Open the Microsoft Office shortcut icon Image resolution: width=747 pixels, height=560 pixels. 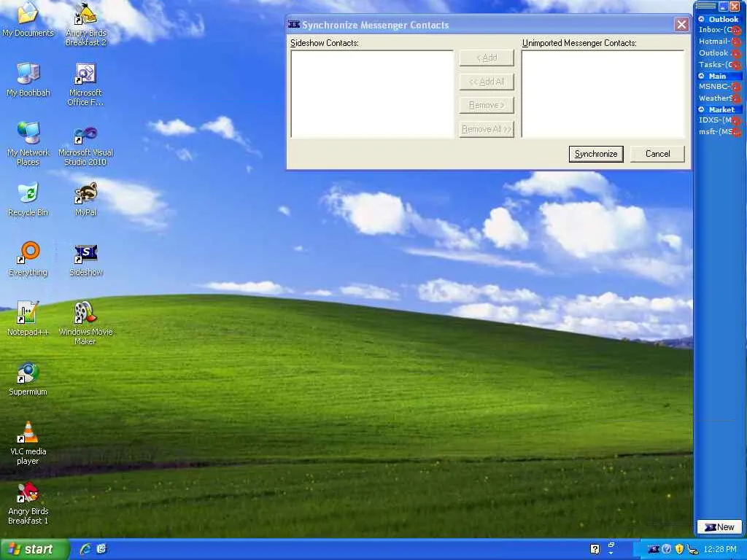pyautogui.click(x=86, y=85)
